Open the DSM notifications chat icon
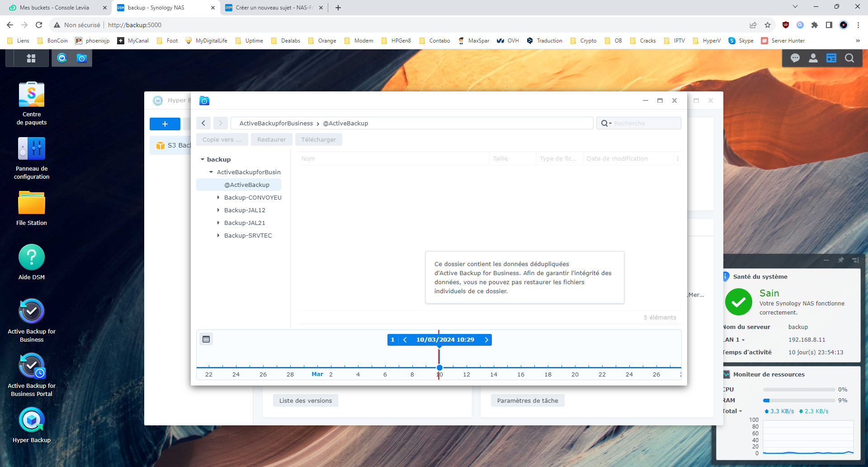 795,58
